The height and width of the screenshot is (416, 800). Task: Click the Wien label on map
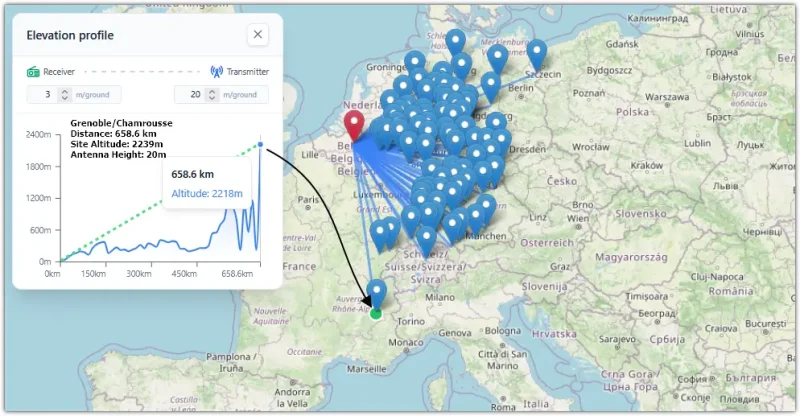tap(578, 218)
